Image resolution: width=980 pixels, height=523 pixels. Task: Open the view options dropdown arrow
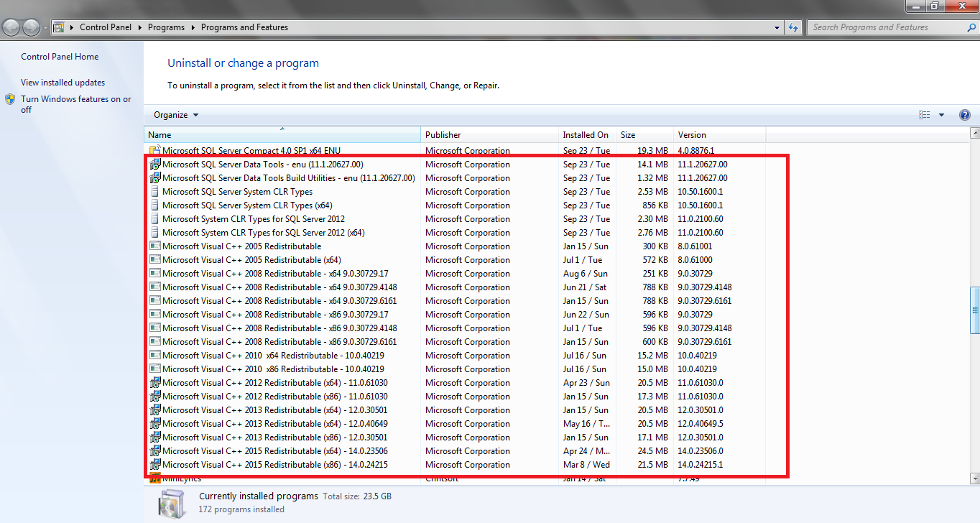click(941, 115)
